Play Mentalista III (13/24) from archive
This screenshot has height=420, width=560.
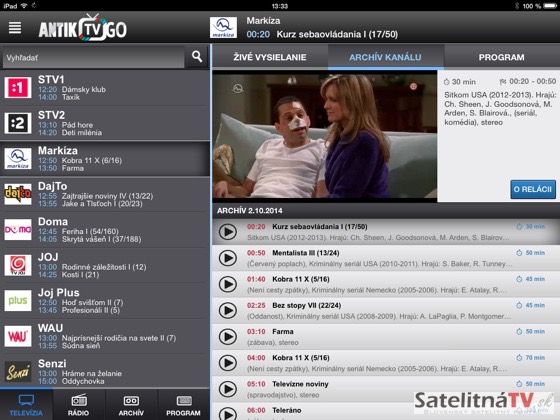pyautogui.click(x=228, y=258)
